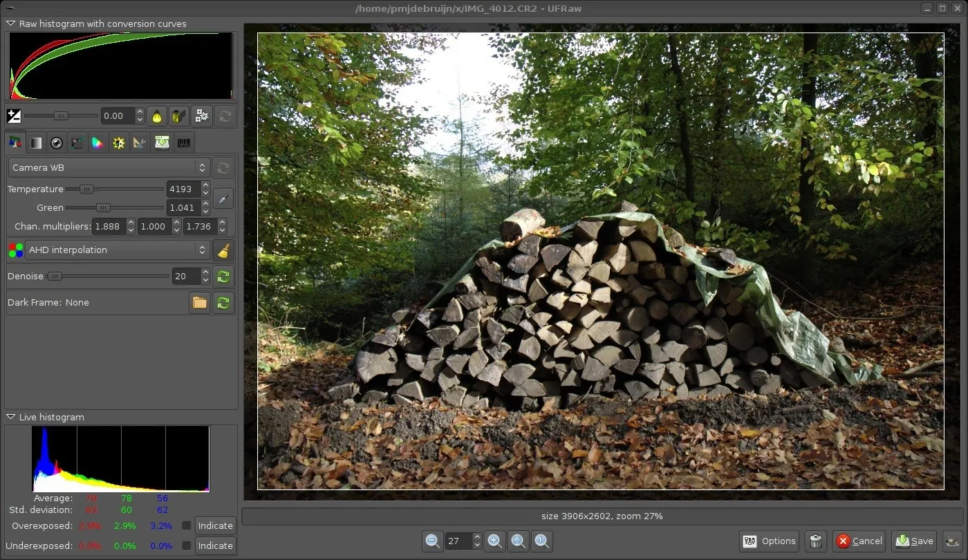The height and width of the screenshot is (560, 968).
Task: Collapse the Raw histogram section
Action: pos(11,24)
